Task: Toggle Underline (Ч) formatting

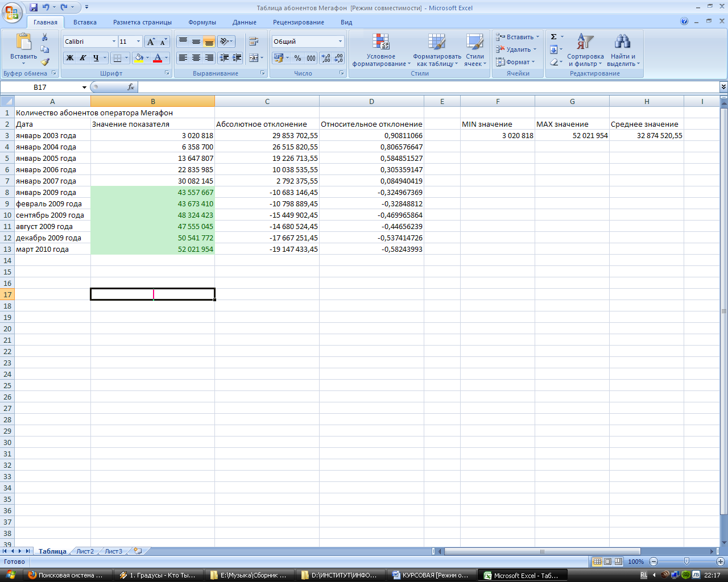Action: click(96, 58)
